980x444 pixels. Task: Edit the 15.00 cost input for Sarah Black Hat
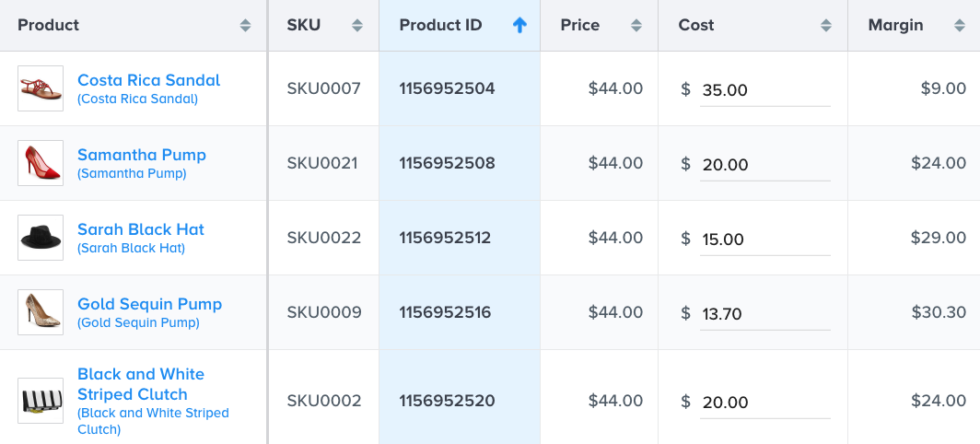pyautogui.click(x=765, y=240)
